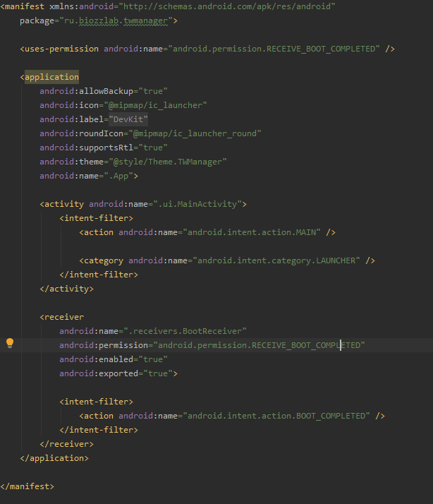Select RECEIVE_BOOT_COMPLETED in uses-permission line
Screen dimensions: 433x504
321,49
